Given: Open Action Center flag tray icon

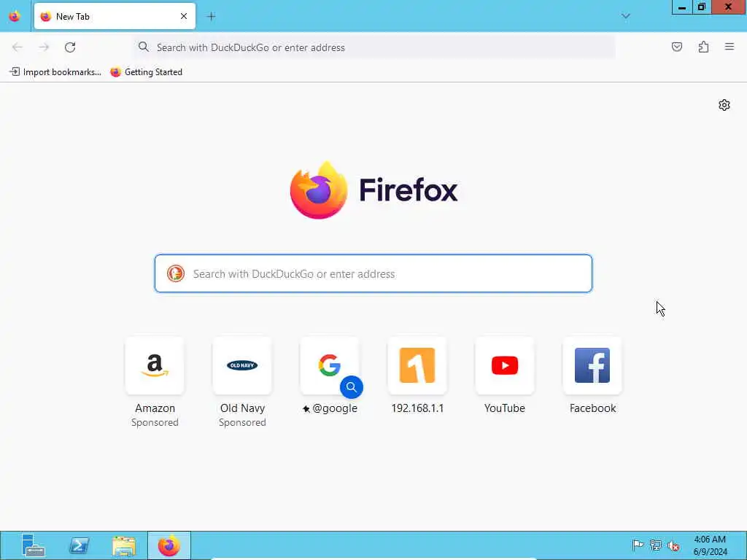Looking at the screenshot, I should click(638, 545).
